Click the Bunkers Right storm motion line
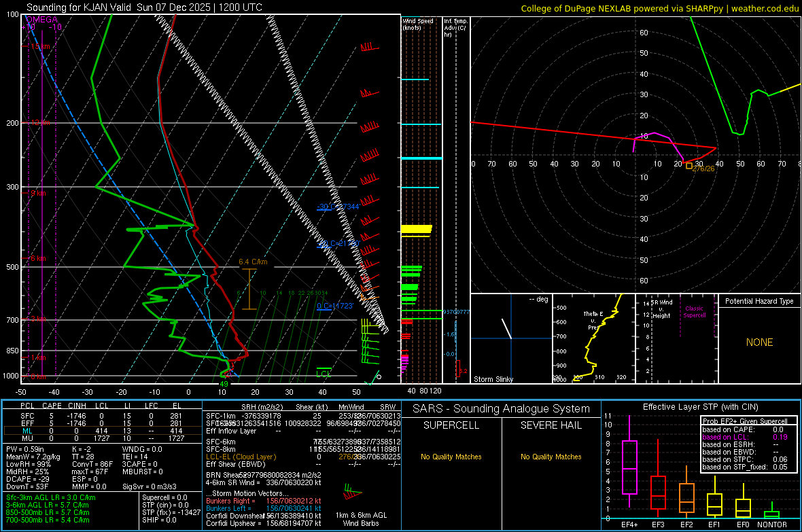Viewport: 802px width, 532px height. [x=264, y=501]
